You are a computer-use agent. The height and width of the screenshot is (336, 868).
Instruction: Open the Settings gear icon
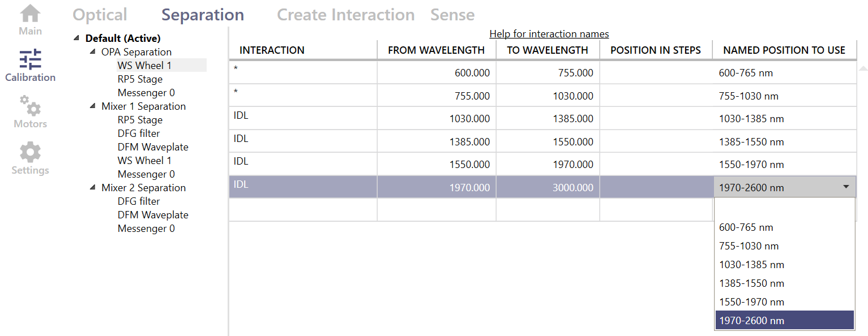30,152
